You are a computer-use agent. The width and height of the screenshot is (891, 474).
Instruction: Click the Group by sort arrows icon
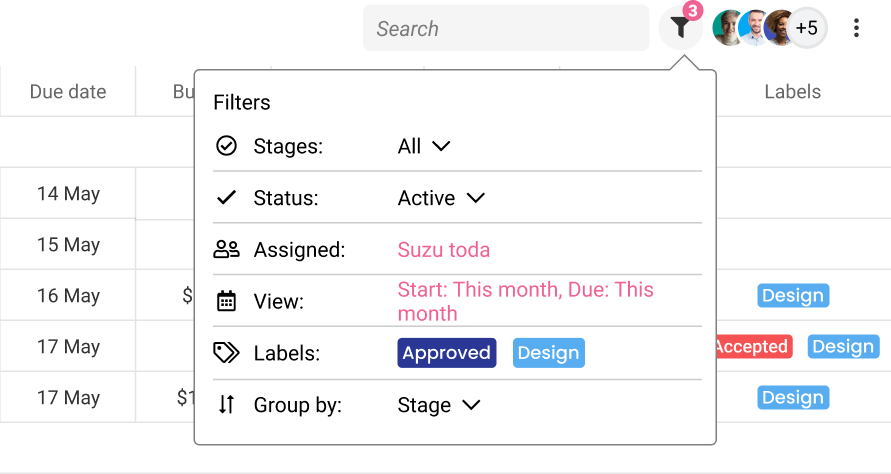[226, 405]
